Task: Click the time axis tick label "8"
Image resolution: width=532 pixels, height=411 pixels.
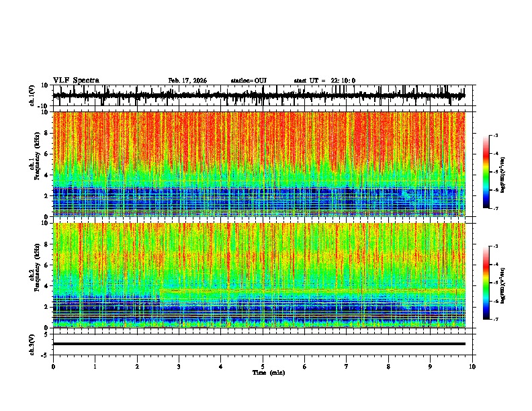Action: [388, 367]
